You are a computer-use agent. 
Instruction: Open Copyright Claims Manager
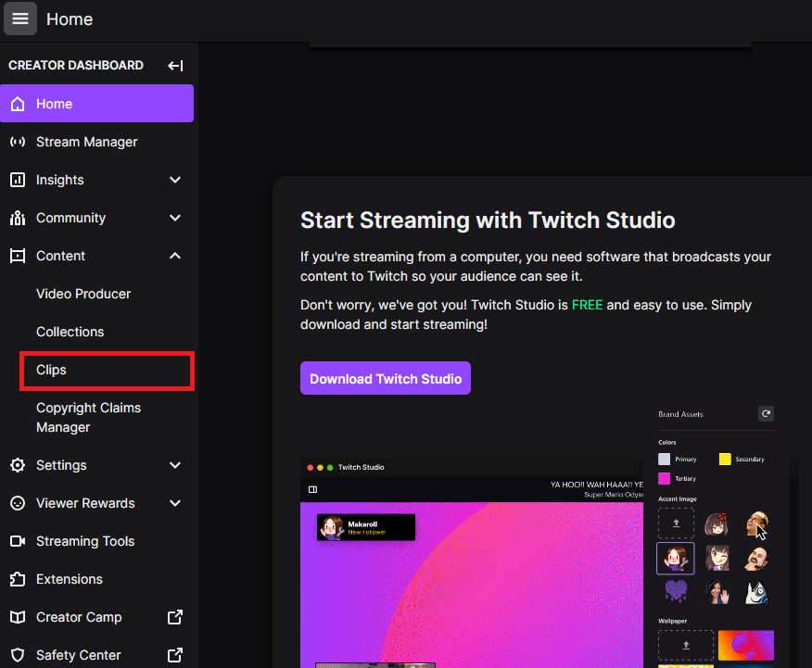click(89, 418)
